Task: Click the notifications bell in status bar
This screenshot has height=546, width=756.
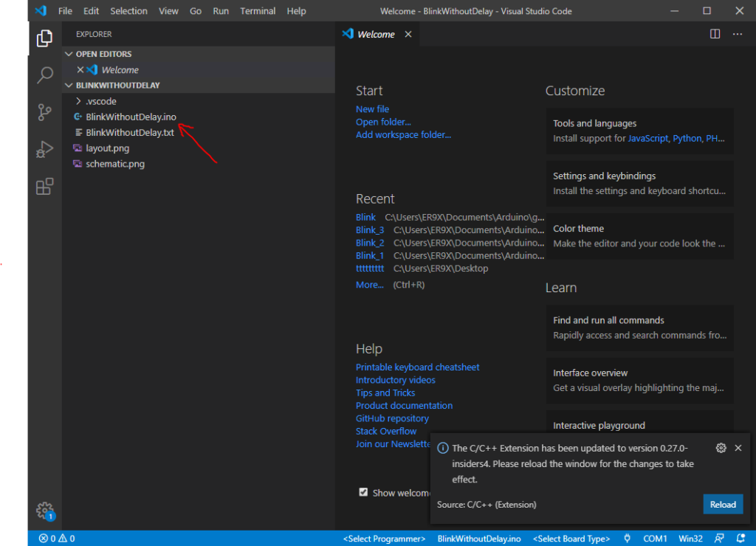Action: click(x=740, y=539)
